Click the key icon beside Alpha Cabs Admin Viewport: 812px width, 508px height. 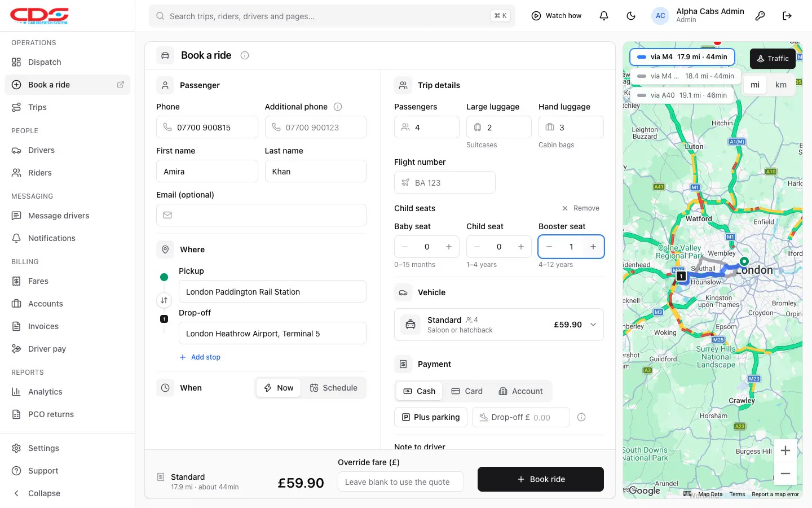coord(760,16)
